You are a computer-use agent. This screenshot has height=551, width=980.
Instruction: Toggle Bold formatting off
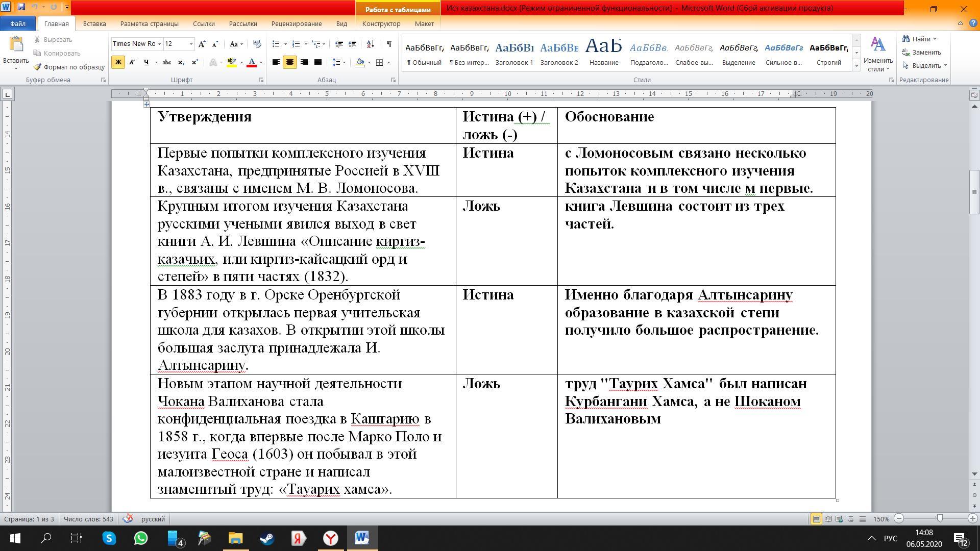(118, 62)
